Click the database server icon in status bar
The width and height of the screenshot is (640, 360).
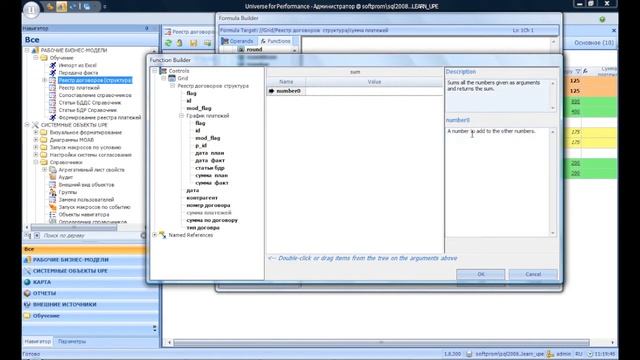coord(469,354)
